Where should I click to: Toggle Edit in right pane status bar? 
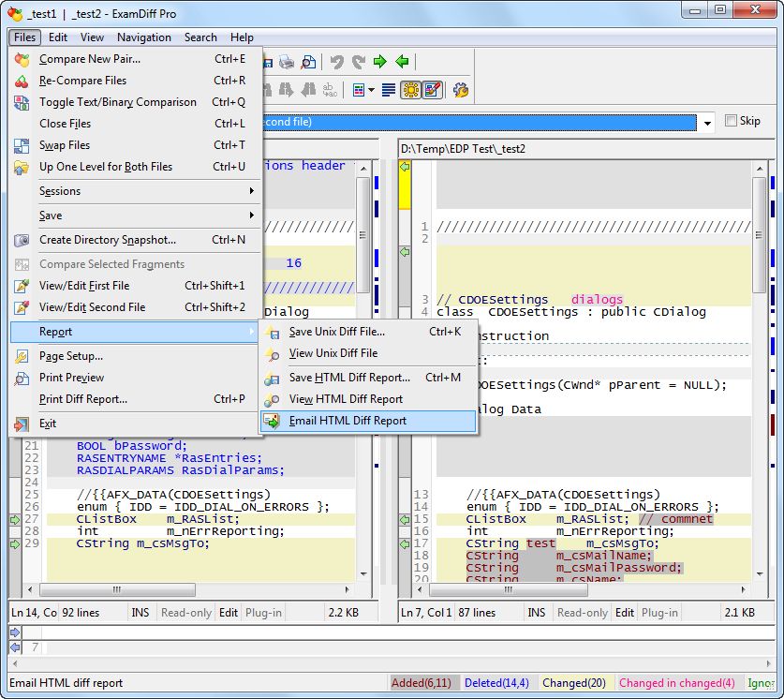(x=625, y=613)
